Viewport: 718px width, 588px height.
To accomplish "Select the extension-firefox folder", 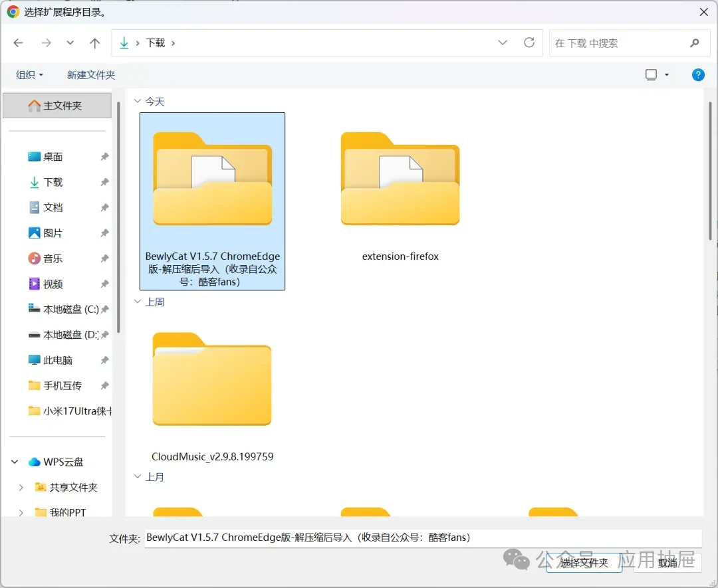I will [x=400, y=197].
